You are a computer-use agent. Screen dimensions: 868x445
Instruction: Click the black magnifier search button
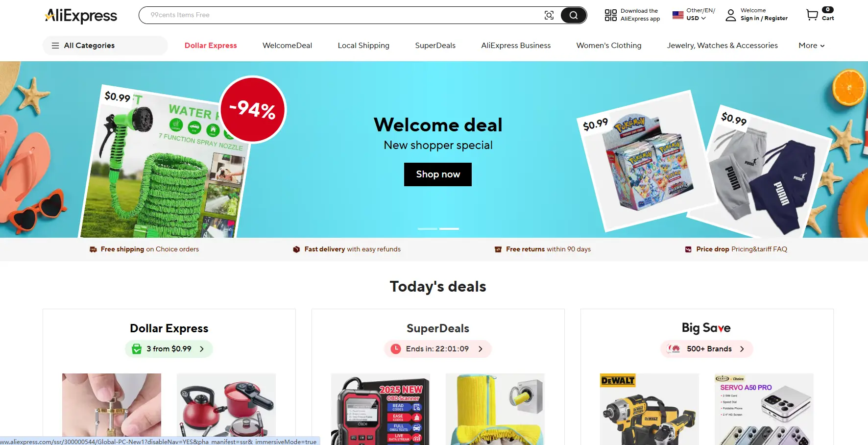[x=573, y=15]
